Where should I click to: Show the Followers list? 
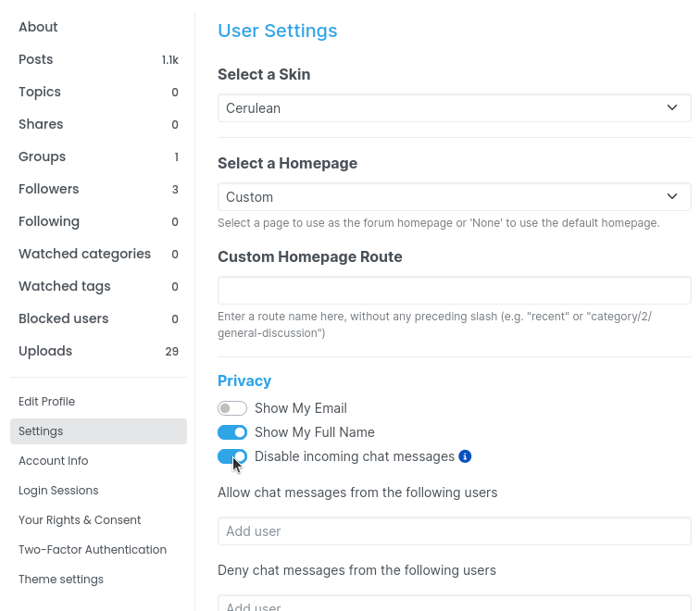click(x=48, y=189)
